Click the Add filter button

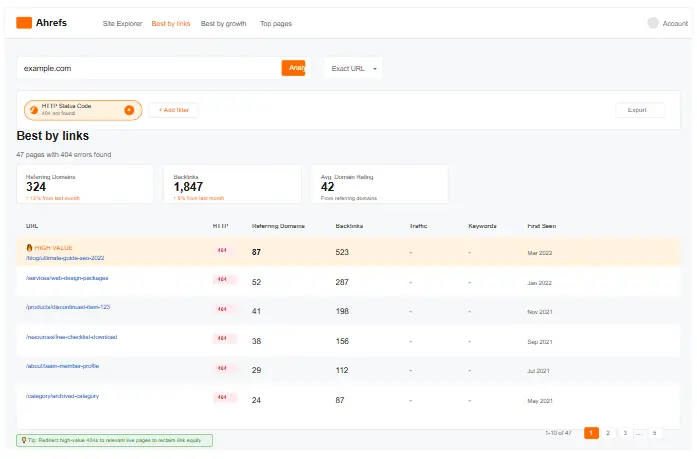click(173, 110)
